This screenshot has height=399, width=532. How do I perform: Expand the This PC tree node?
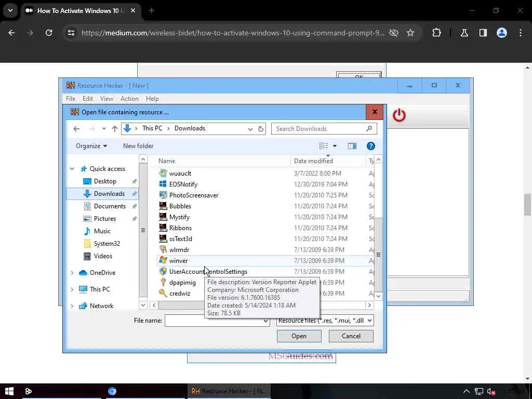click(72, 289)
